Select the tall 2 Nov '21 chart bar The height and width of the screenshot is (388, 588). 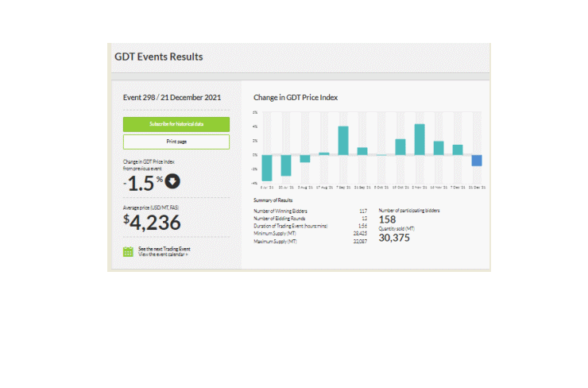(420, 140)
